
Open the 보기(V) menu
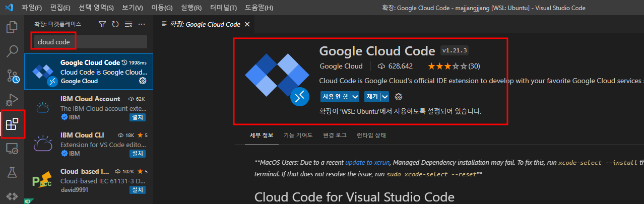[x=133, y=8]
